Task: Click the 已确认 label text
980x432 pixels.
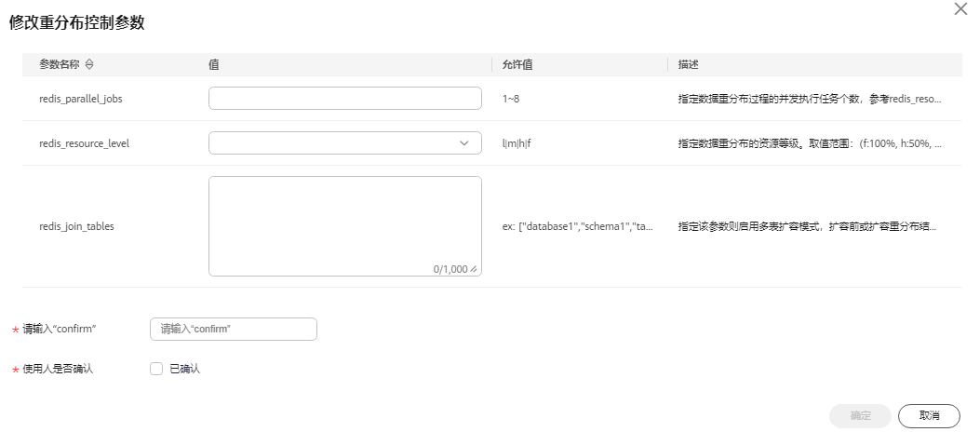Action: (x=185, y=369)
